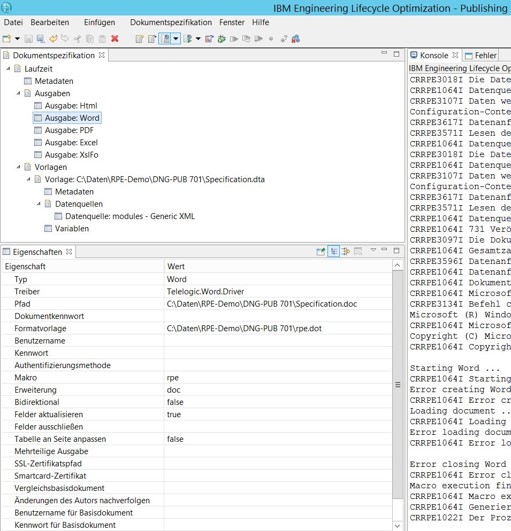
Task: Click the Copy toolbar icon
Action: (x=90, y=39)
